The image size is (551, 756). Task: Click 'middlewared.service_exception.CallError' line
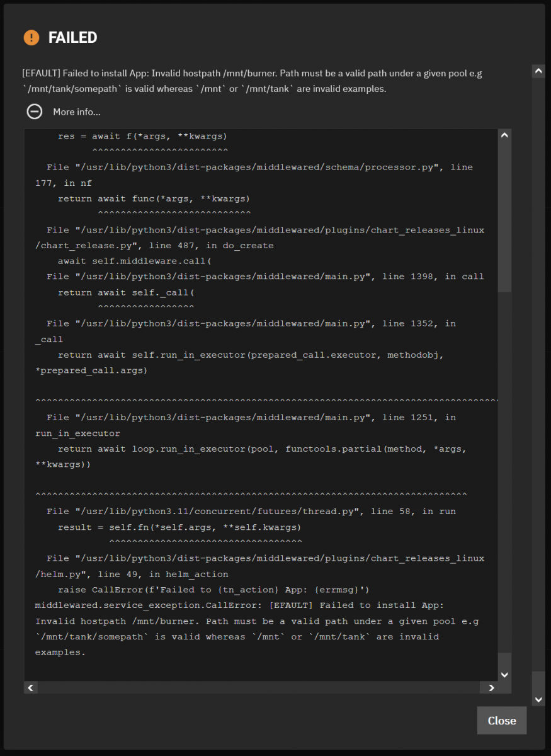[x=239, y=605]
